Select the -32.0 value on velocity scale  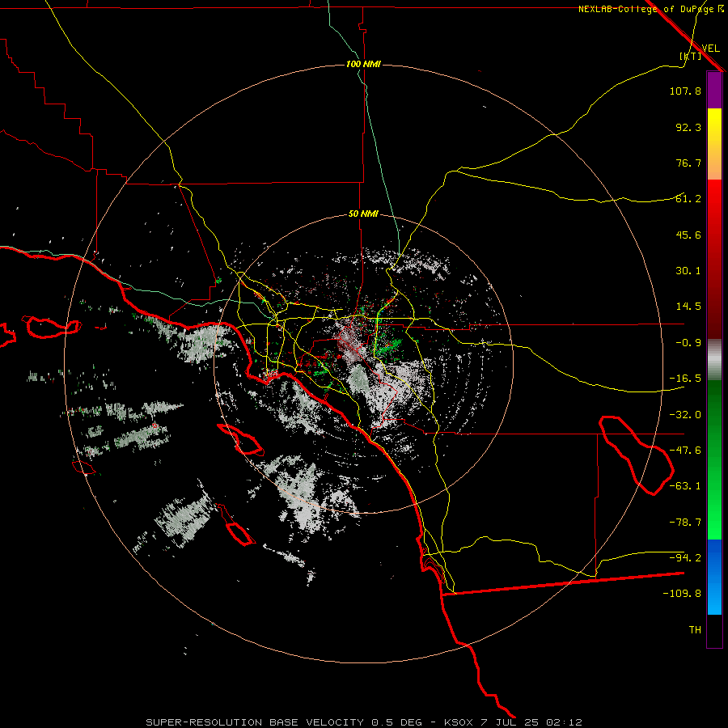685,415
